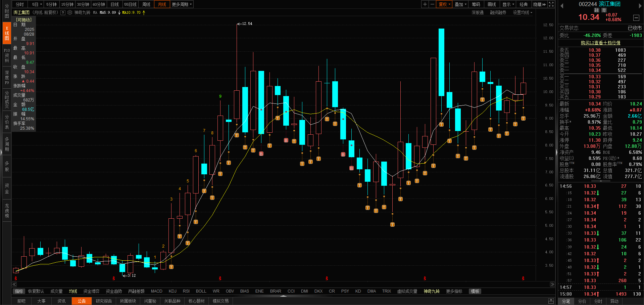Open the 资金 sidebar item

click(x=7, y=188)
